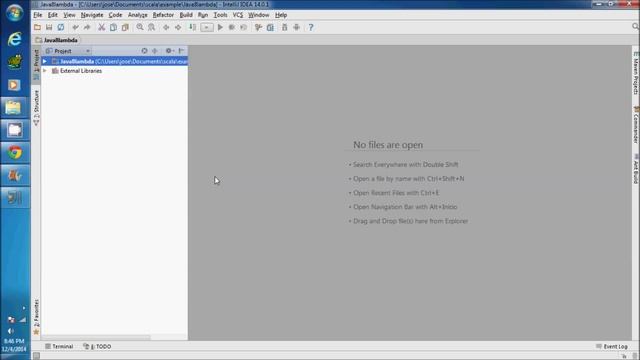Screen dimensions: 640x360
Task: Click the Redo arrow icon
Action: click(x=87, y=27)
